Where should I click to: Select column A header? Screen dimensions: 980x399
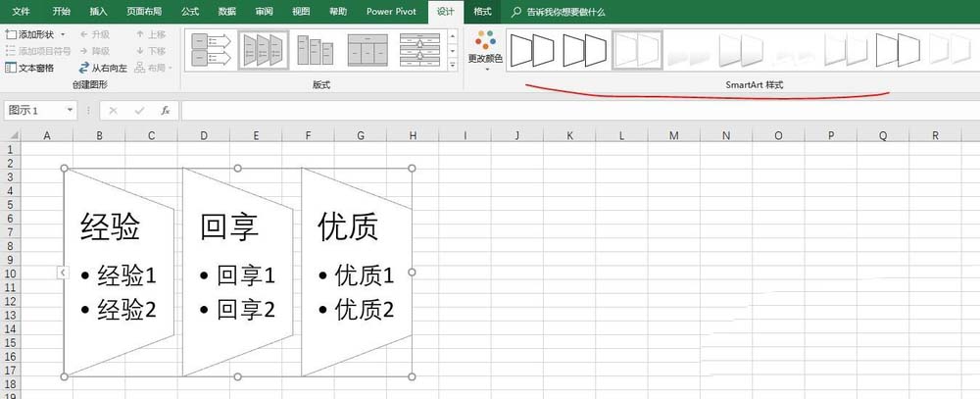coord(47,135)
